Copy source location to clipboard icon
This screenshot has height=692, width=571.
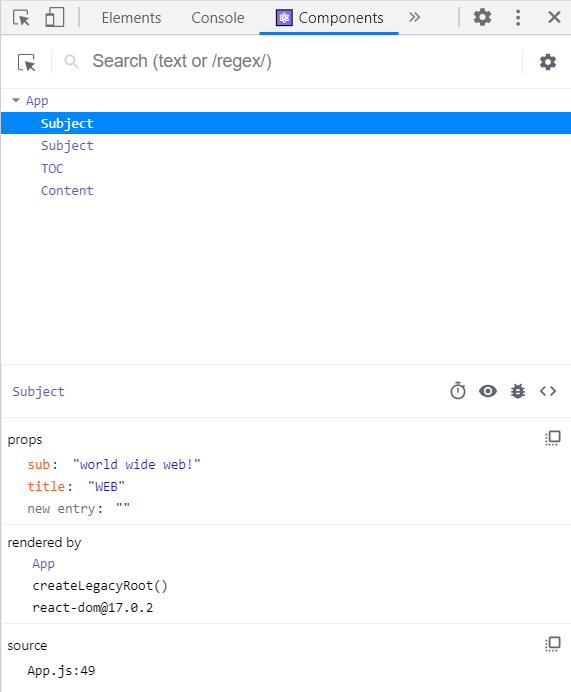click(552, 644)
